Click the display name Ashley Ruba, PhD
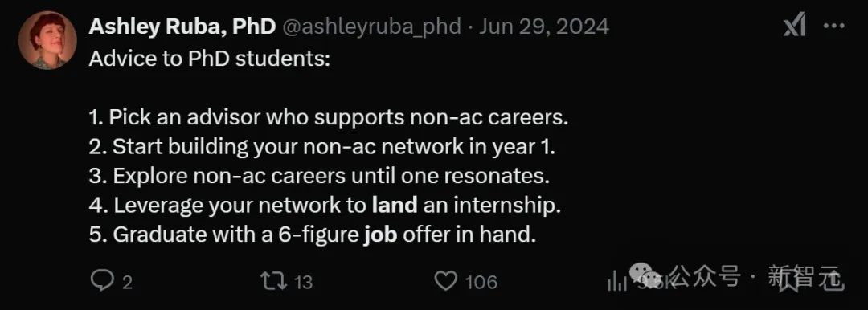This screenshot has width=868, height=310. [x=182, y=27]
